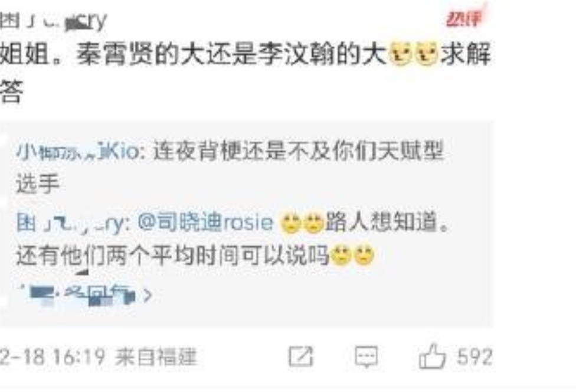
Task: Click the chevron arrow after reply count
Action: [x=148, y=295]
